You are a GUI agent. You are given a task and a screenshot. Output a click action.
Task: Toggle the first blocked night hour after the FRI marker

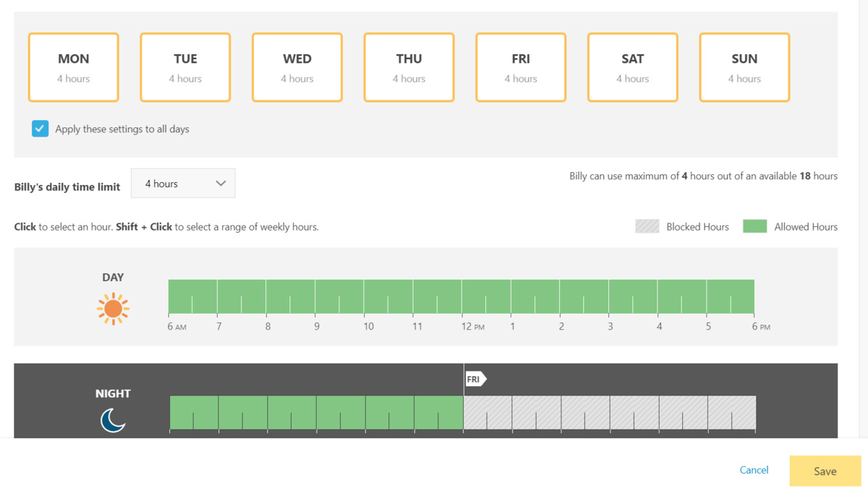(x=488, y=413)
